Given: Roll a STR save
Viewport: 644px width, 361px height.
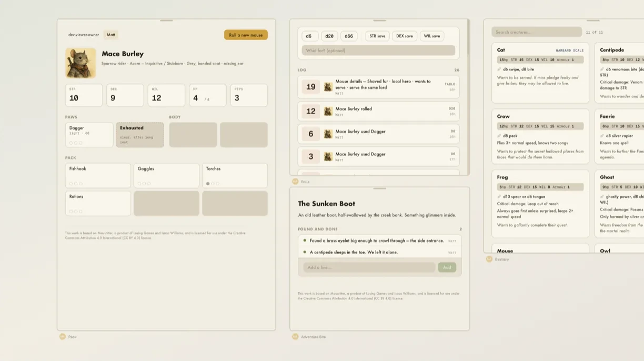Looking at the screenshot, I should tap(377, 36).
